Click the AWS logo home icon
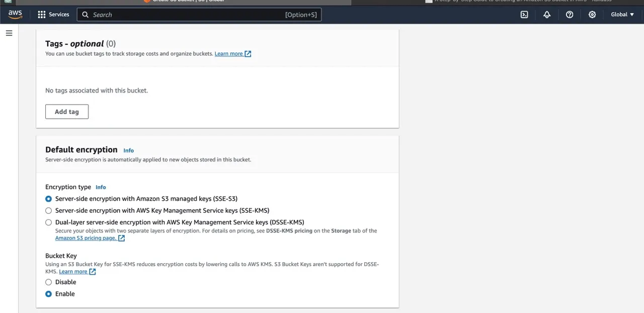The height and width of the screenshot is (313, 644). [15, 15]
